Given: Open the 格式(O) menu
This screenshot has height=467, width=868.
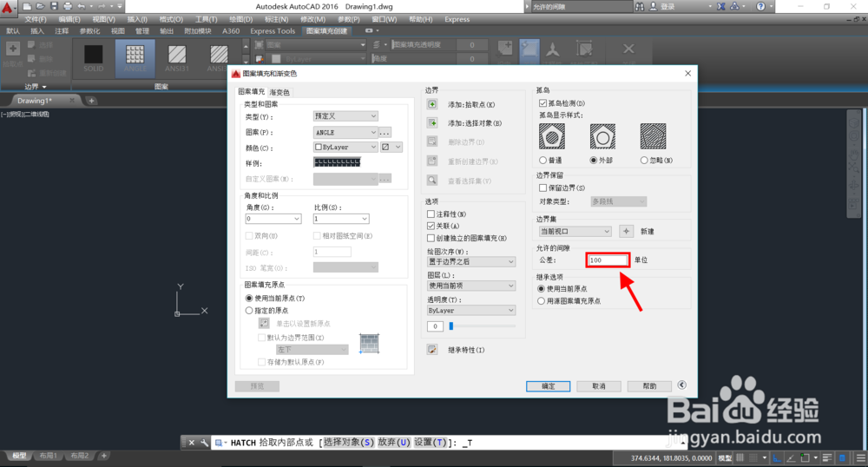Looking at the screenshot, I should coord(171,19).
